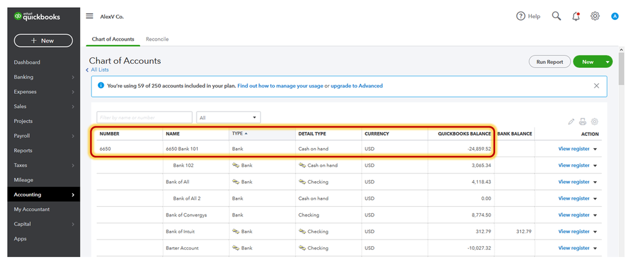This screenshot has height=277, width=644.
Task: Click the filter by name input field
Action: point(144,117)
